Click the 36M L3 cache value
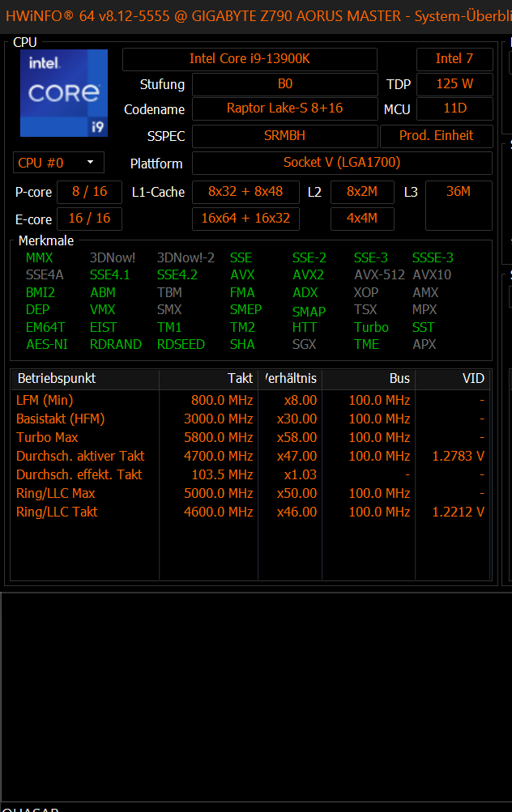The image size is (512, 812). [x=459, y=205]
